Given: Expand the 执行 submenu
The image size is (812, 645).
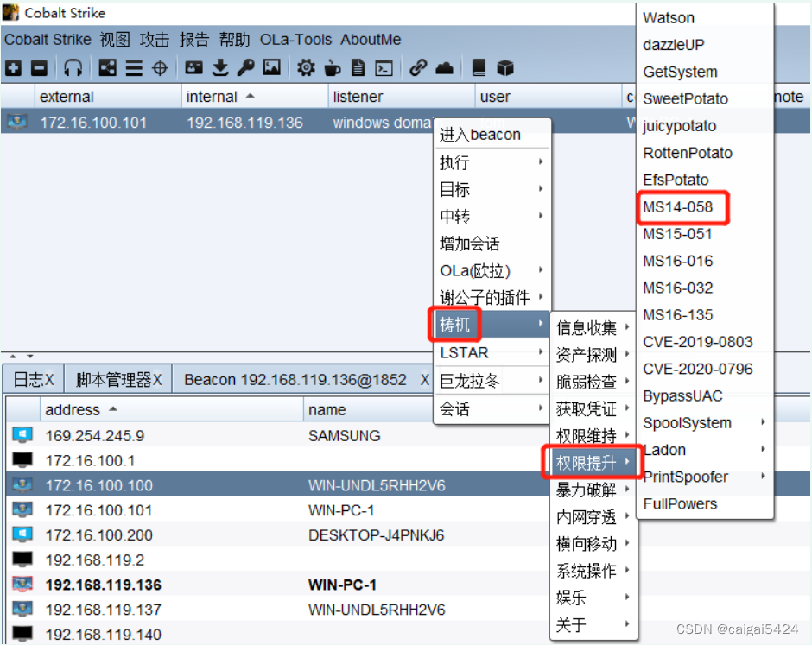Looking at the screenshot, I should click(x=492, y=162).
